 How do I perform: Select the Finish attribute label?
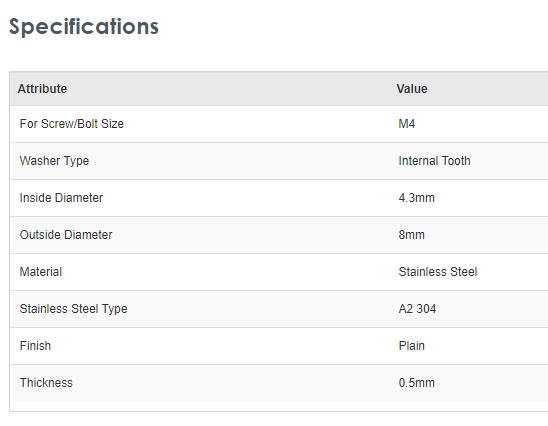(x=35, y=346)
